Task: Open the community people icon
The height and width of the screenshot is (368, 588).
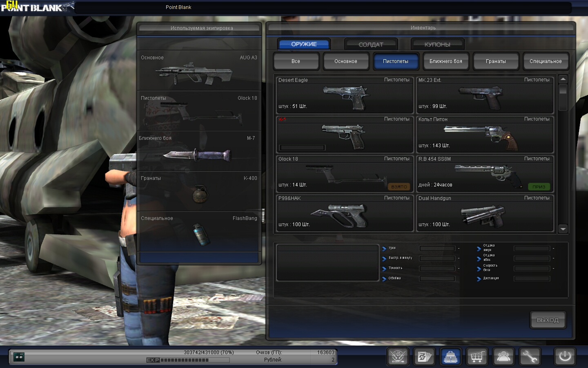Action: click(503, 357)
